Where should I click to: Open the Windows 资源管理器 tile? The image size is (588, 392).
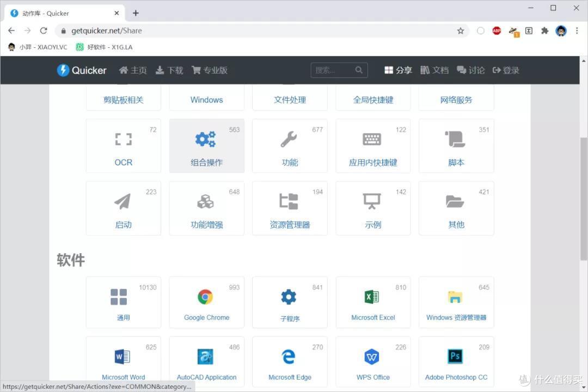click(x=456, y=302)
